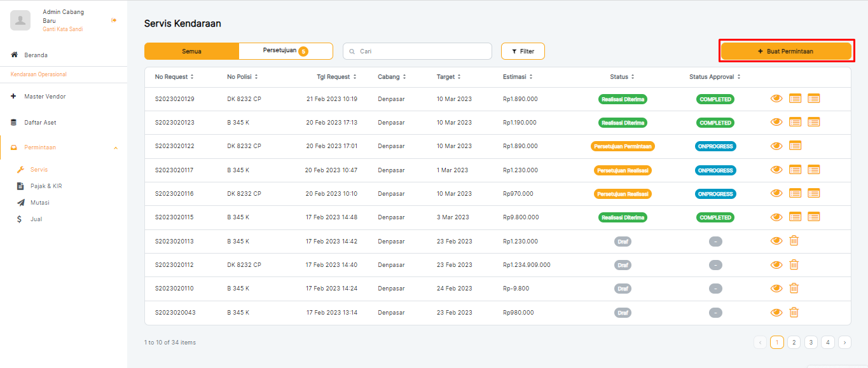Go to page 2 in pagination

(x=794, y=342)
